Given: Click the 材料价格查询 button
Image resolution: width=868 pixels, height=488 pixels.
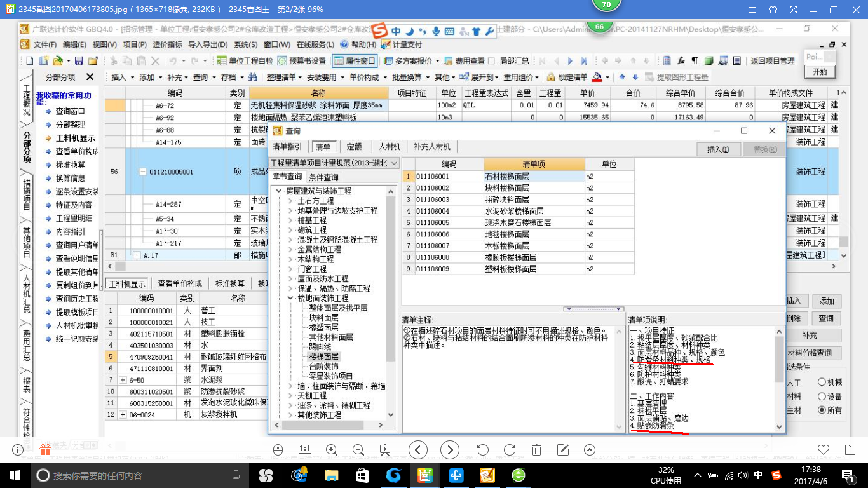Looking at the screenshot, I should click(813, 353).
